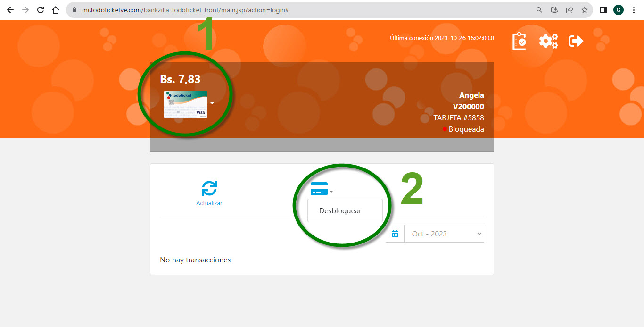
Task: Click the todoticket Visa card image
Action: [185, 104]
